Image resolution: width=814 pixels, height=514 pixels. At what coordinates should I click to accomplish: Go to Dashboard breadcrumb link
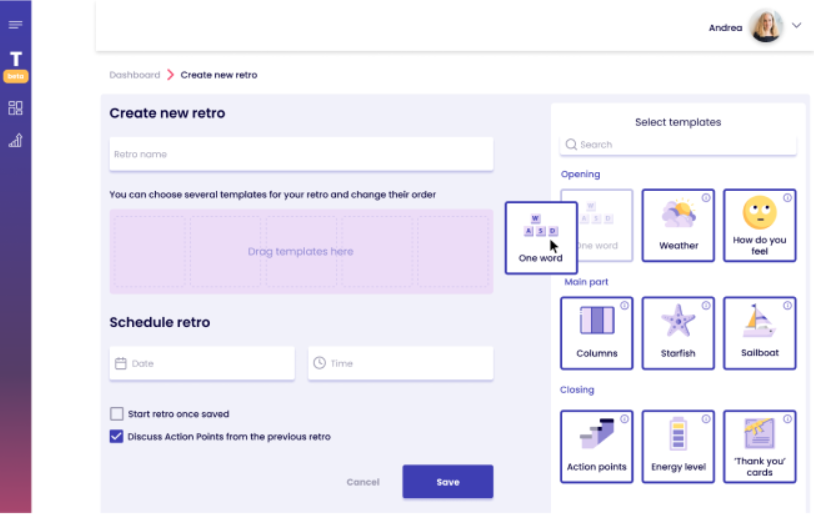coord(134,75)
